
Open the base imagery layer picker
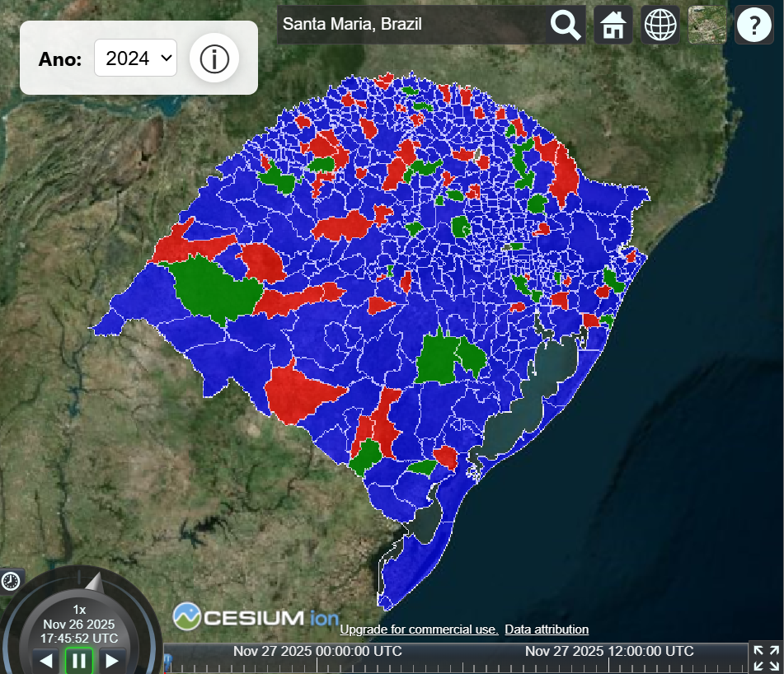[707, 25]
